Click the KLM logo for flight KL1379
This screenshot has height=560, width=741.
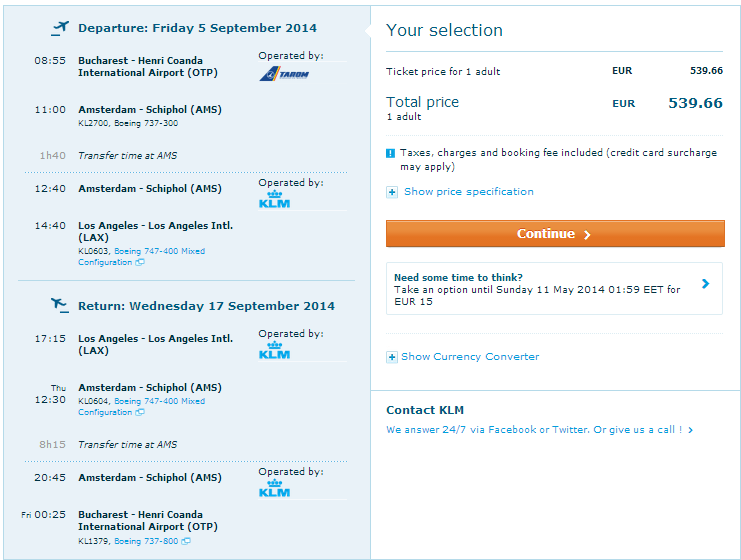point(274,489)
